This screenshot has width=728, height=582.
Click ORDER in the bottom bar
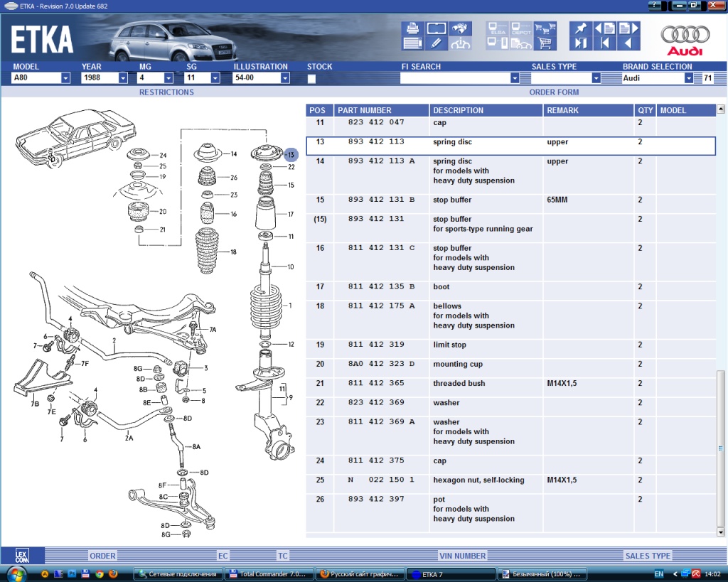pos(102,556)
